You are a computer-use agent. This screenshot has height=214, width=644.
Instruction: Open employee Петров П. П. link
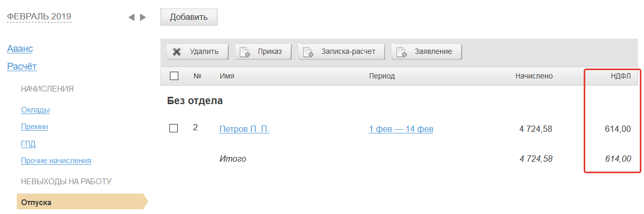point(244,129)
